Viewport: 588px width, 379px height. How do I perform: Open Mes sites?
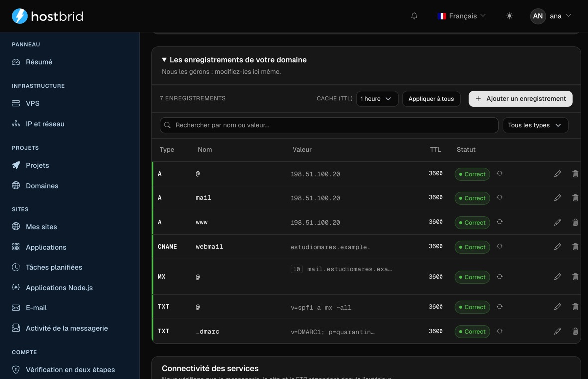coord(34,226)
